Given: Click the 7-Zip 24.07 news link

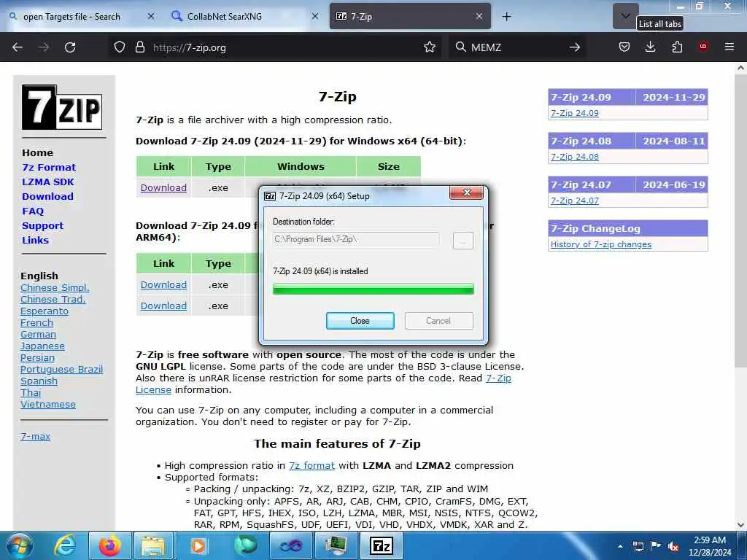Looking at the screenshot, I should (575, 201).
